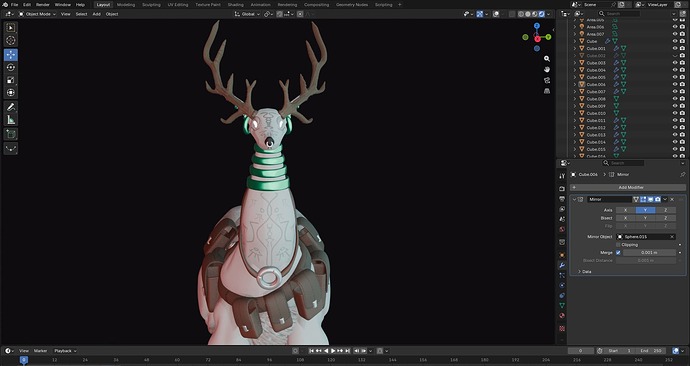The image size is (690, 366).
Task: Switch to the Geometry Nodes workspace tab
Action: point(352,4)
